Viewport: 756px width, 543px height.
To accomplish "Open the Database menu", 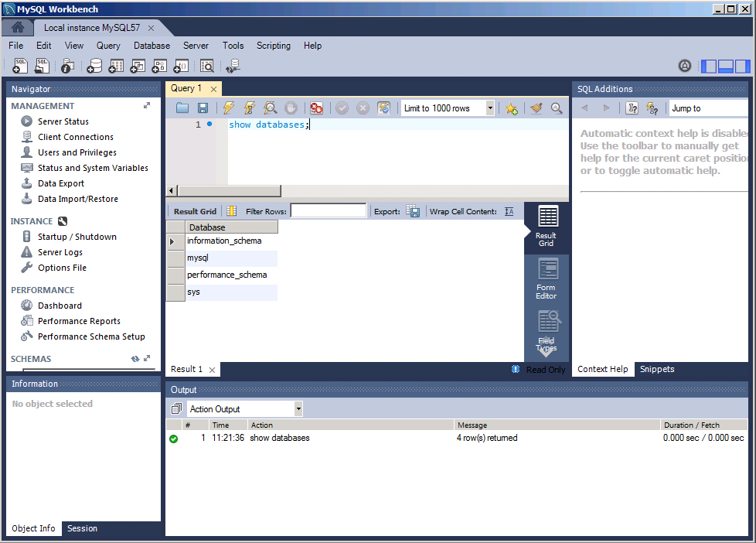I will (152, 46).
